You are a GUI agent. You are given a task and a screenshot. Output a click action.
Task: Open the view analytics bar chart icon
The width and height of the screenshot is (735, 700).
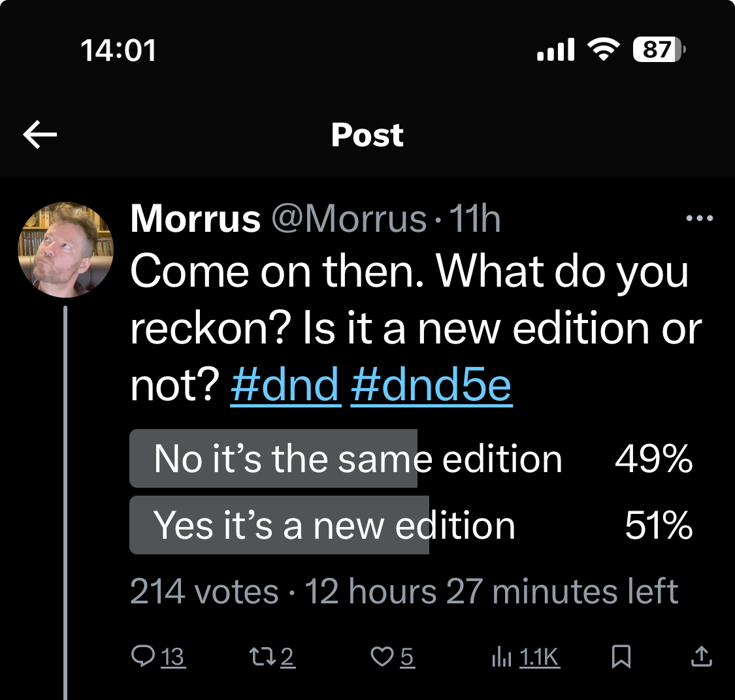501,656
